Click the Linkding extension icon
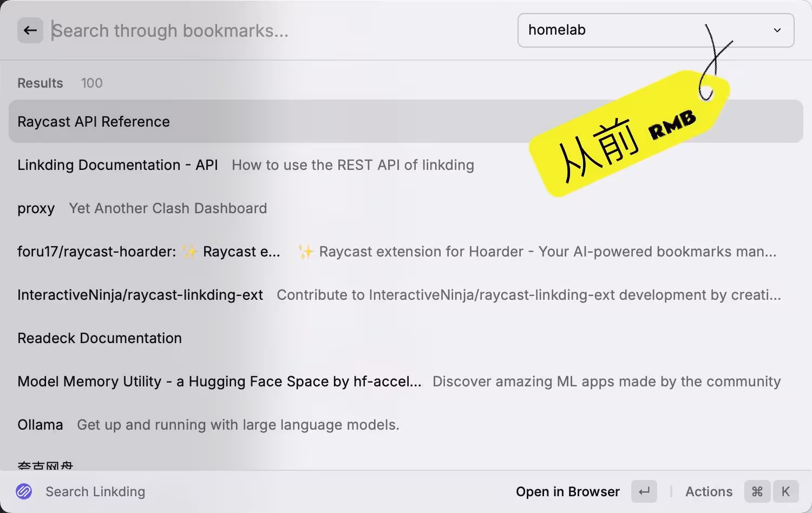This screenshot has height=513, width=812. [24, 491]
